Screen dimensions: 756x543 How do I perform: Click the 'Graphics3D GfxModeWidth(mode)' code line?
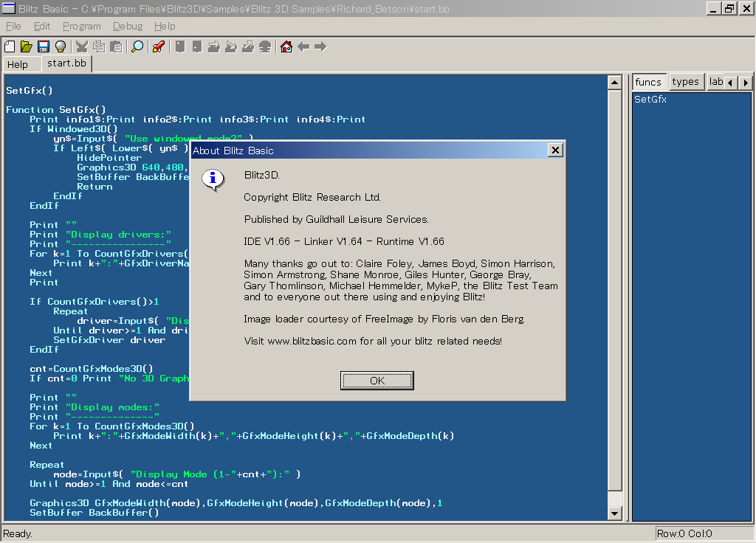pyautogui.click(x=236, y=503)
